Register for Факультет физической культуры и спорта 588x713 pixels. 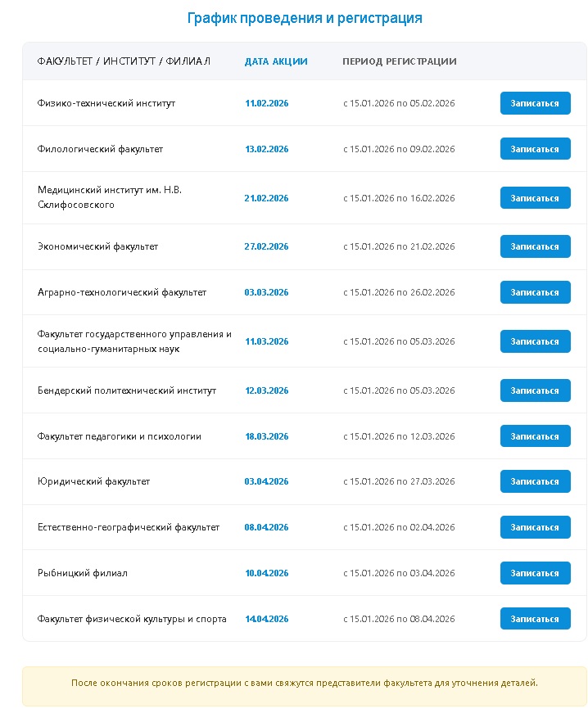(536, 619)
